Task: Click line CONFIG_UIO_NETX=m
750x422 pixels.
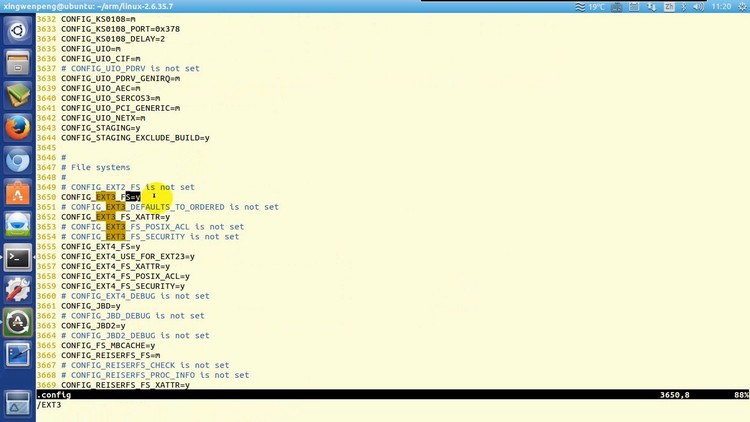Action: (103, 118)
